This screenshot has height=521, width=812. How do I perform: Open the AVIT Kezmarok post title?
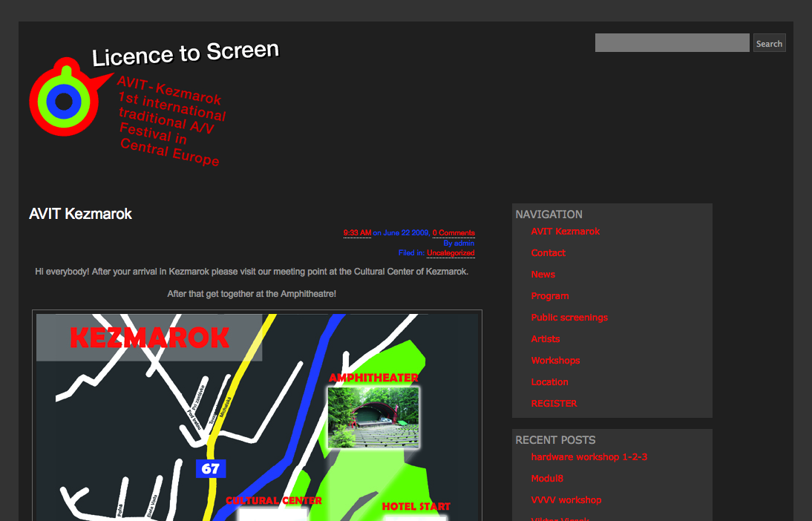80,214
